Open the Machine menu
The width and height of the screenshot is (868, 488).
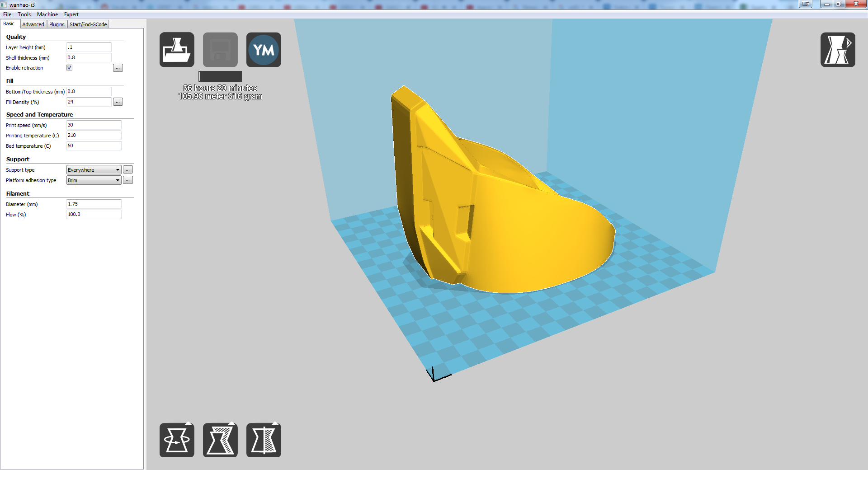[47, 14]
